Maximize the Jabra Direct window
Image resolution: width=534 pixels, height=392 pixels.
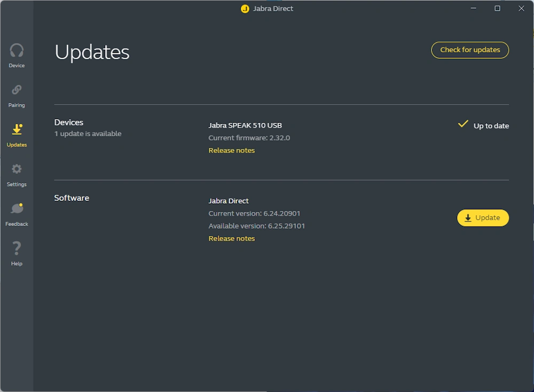click(497, 9)
